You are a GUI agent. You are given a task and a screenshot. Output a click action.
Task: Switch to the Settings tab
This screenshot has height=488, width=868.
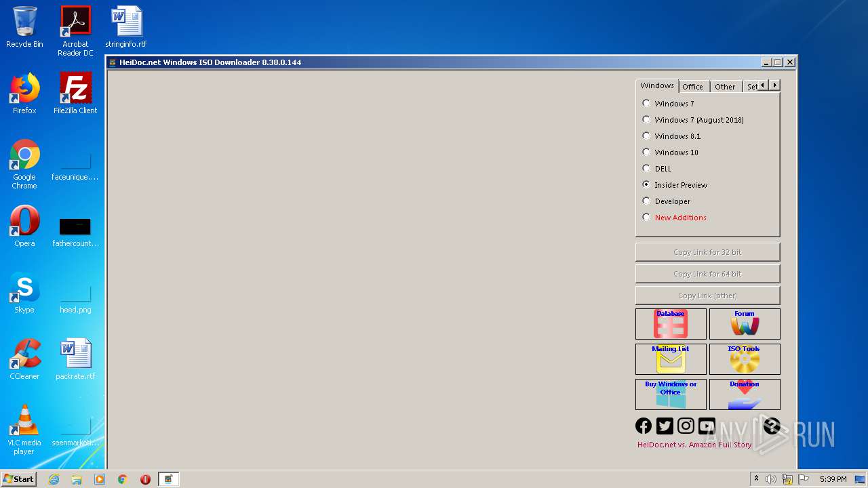coord(751,87)
